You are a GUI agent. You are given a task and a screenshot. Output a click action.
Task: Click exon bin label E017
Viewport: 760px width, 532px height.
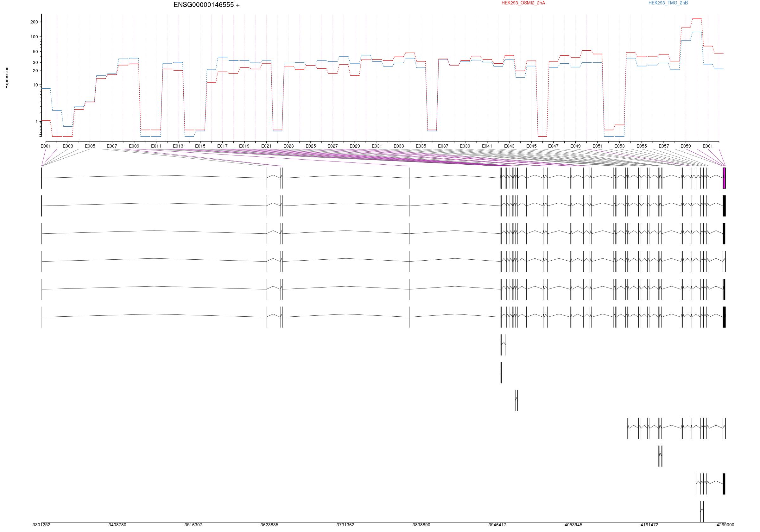(x=222, y=146)
